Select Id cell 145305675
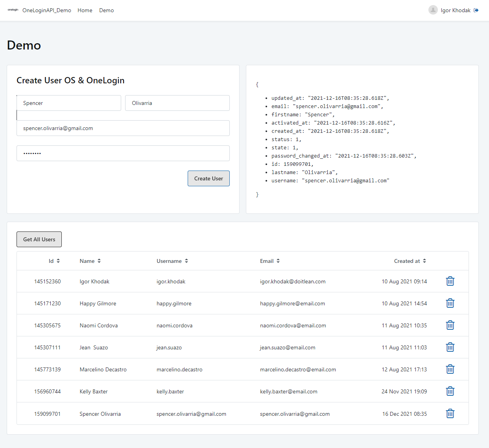489x448 pixels. (48, 325)
